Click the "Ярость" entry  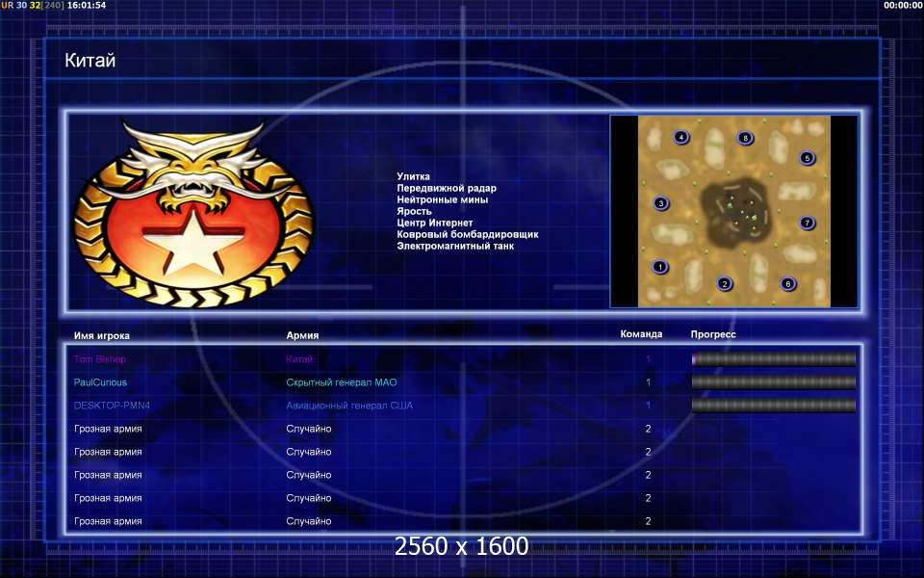tap(414, 211)
